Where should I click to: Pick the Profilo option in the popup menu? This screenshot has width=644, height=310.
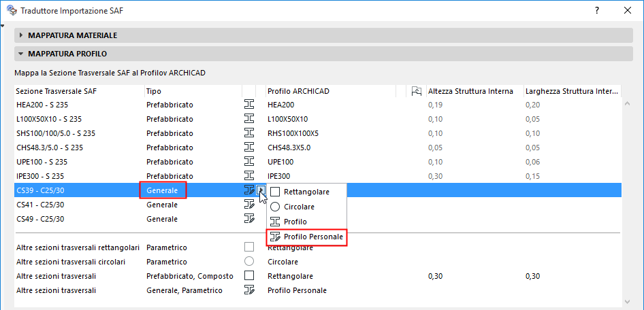295,222
